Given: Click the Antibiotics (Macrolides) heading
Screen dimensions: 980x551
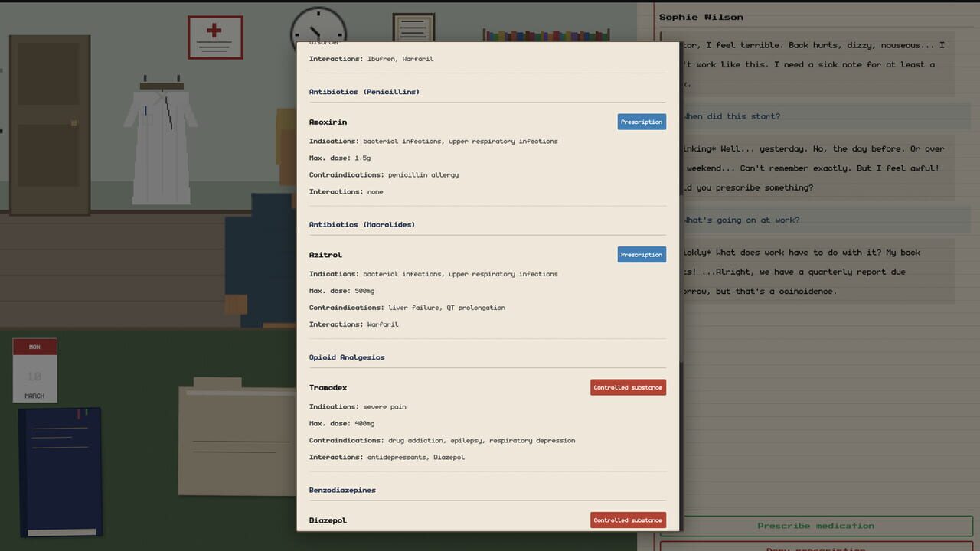Looking at the screenshot, I should click(x=362, y=224).
